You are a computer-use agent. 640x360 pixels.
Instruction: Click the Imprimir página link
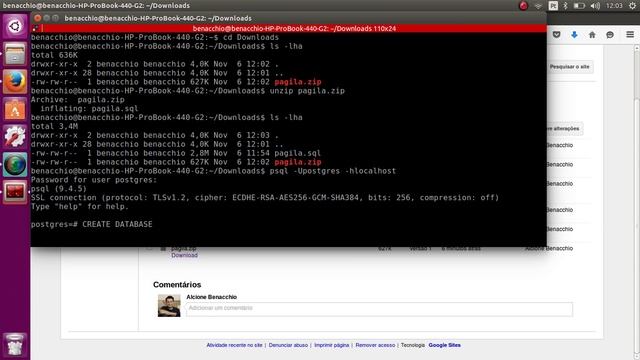click(331, 345)
